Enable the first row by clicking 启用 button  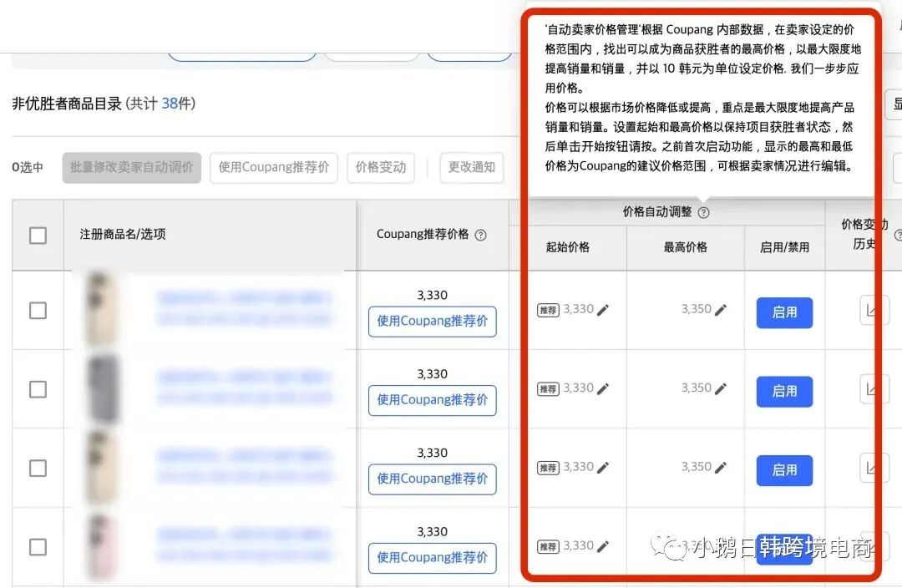tap(783, 313)
